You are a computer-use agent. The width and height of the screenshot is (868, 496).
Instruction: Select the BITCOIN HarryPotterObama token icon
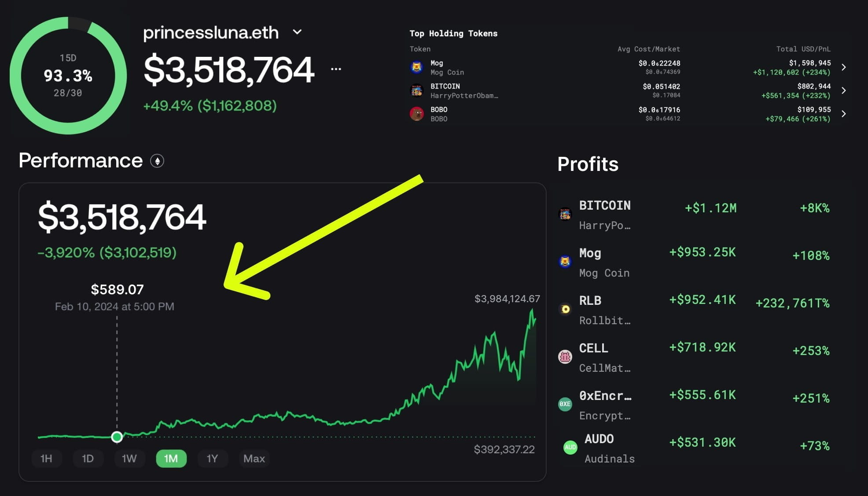(x=417, y=91)
